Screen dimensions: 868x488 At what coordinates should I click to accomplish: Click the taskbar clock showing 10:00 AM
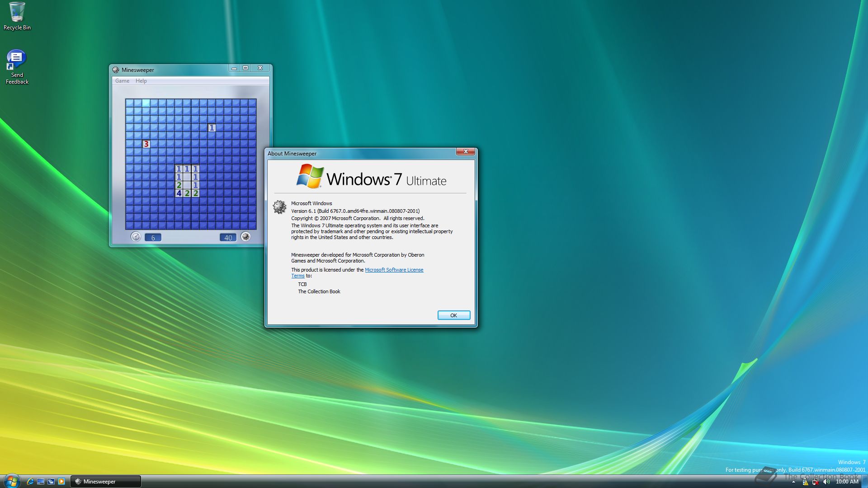tap(847, 482)
